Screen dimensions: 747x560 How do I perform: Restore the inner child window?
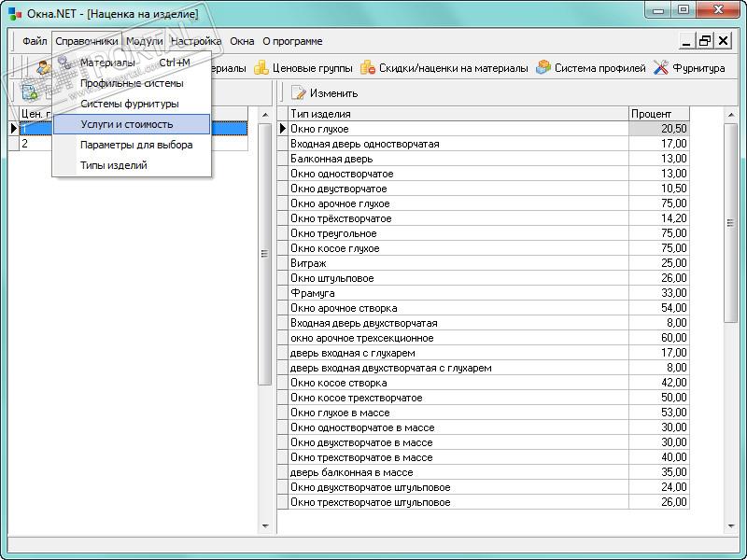point(705,41)
